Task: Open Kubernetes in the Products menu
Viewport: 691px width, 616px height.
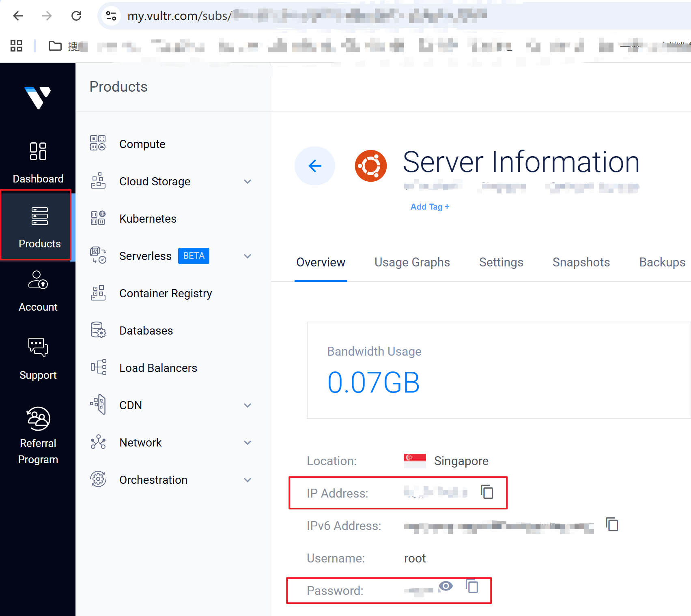Action: [148, 219]
